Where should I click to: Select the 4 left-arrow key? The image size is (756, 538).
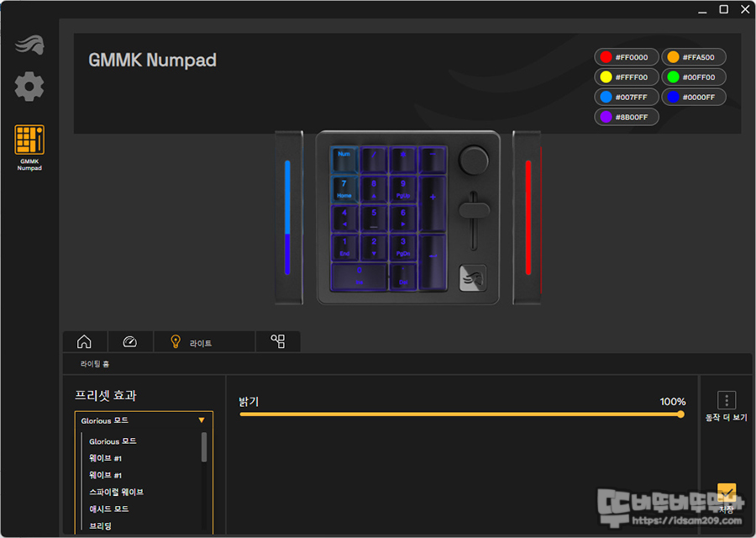coord(344,218)
